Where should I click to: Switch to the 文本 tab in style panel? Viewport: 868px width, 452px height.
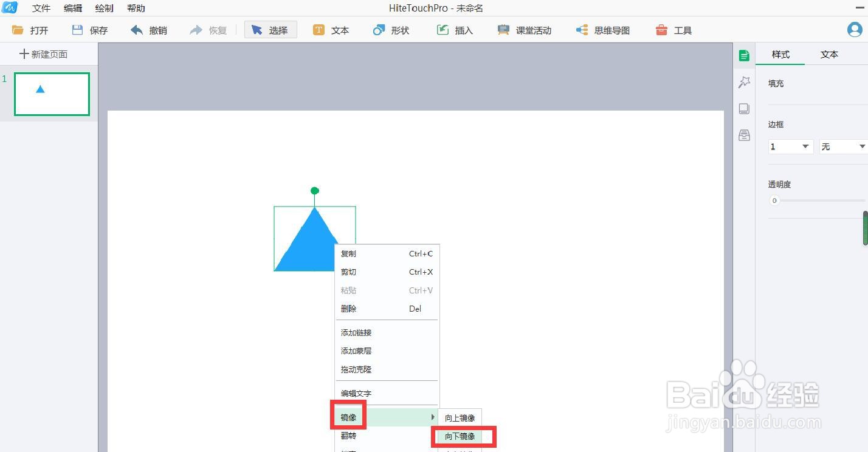pyautogui.click(x=829, y=54)
